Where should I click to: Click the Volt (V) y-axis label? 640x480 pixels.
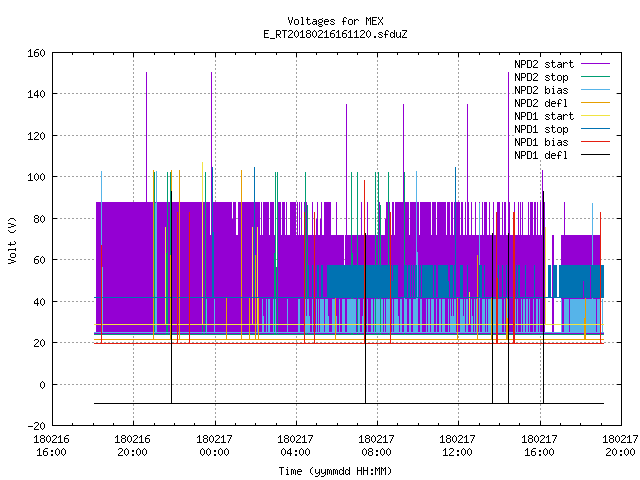point(12,241)
